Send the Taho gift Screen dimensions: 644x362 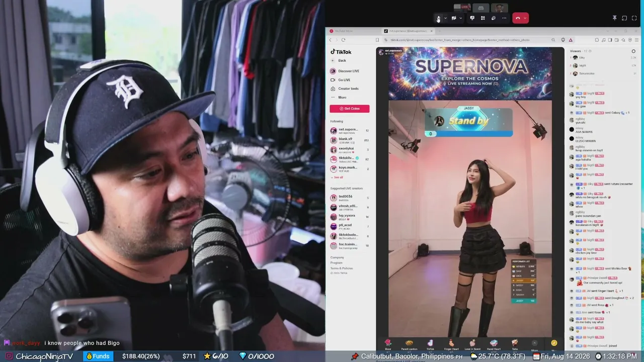coord(515,344)
